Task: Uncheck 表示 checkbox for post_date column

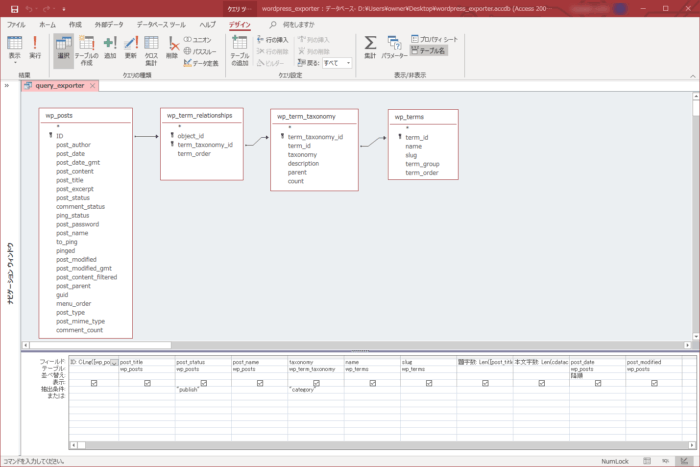Action: click(x=598, y=383)
